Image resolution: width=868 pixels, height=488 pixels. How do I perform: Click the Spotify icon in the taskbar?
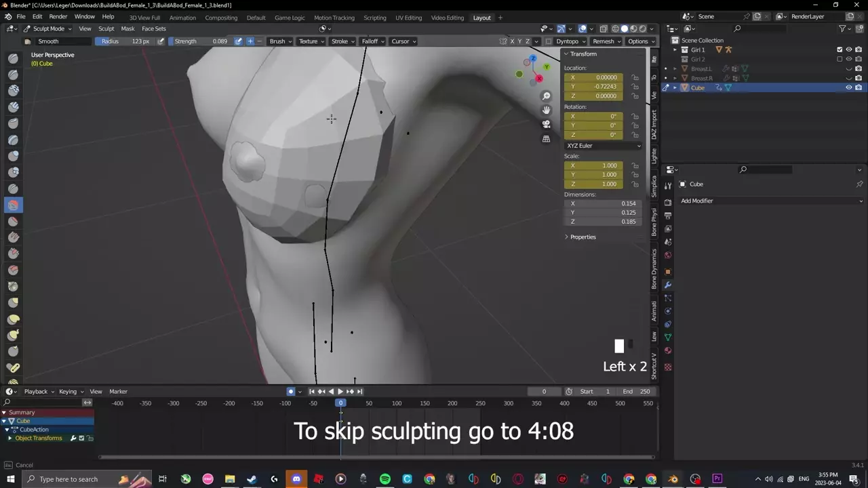click(385, 479)
